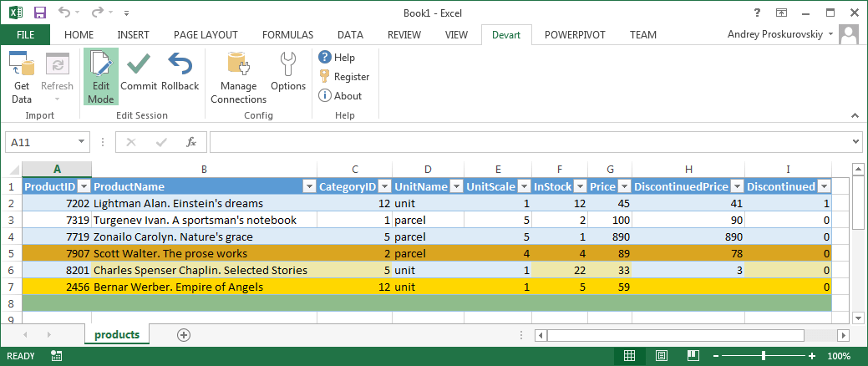The image size is (868, 366).
Task: Open the CategoryID filter dropdown
Action: pos(384,186)
